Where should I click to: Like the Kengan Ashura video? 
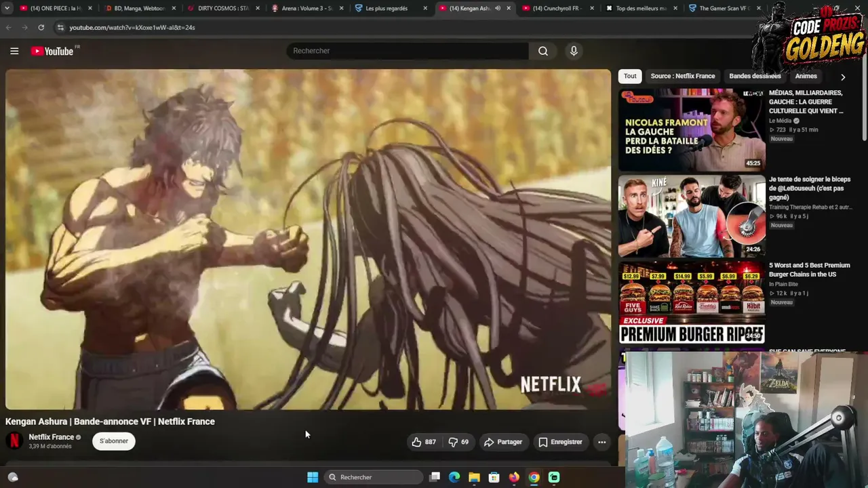424,442
